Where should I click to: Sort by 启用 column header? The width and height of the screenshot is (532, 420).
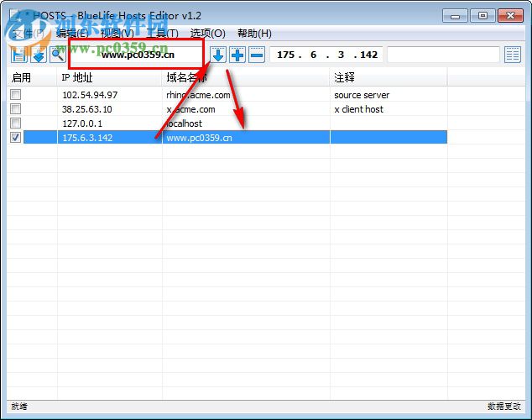(32, 77)
